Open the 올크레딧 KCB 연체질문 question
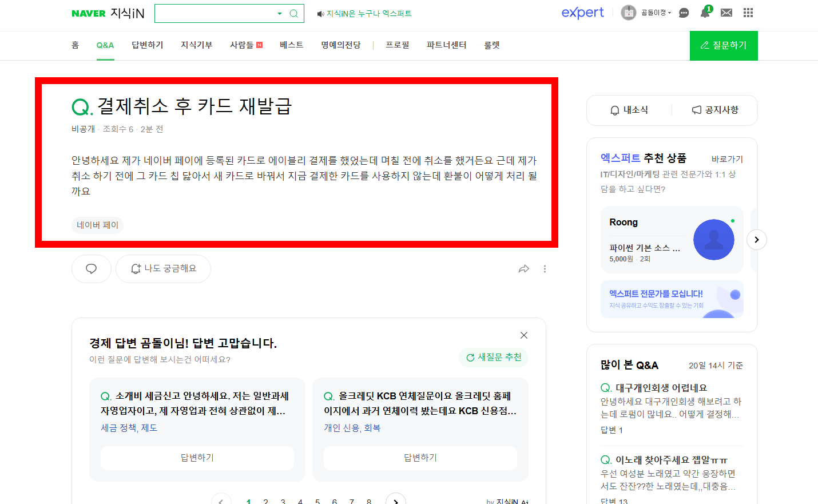Screen dimensions: 818x504 (420, 403)
